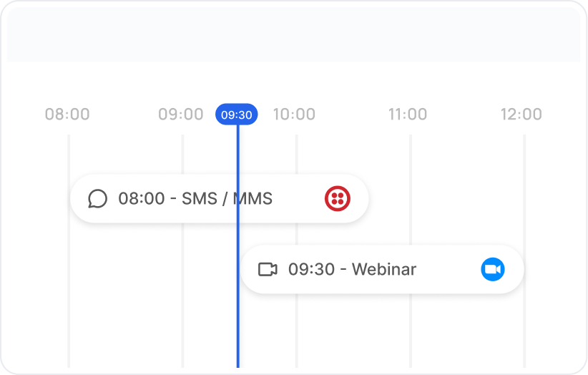Viewport: 588px width, 375px height.
Task: Click the 08:00 start time in SMS card
Action: (142, 198)
